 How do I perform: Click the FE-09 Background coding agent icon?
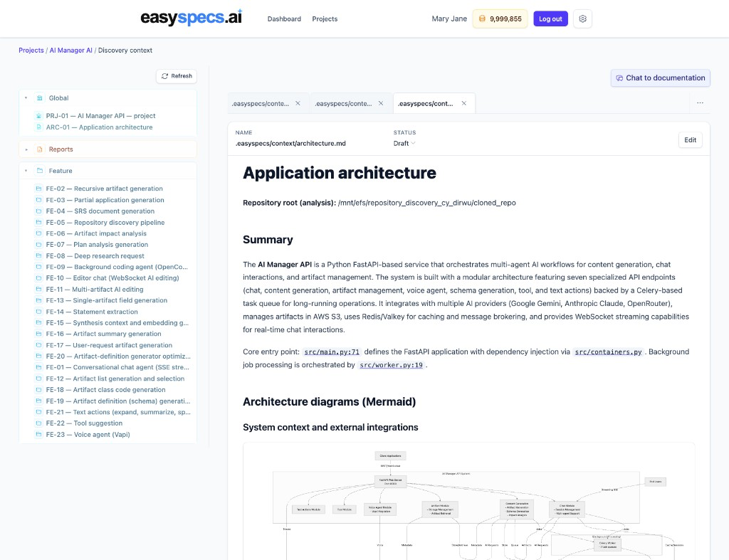[x=38, y=267]
